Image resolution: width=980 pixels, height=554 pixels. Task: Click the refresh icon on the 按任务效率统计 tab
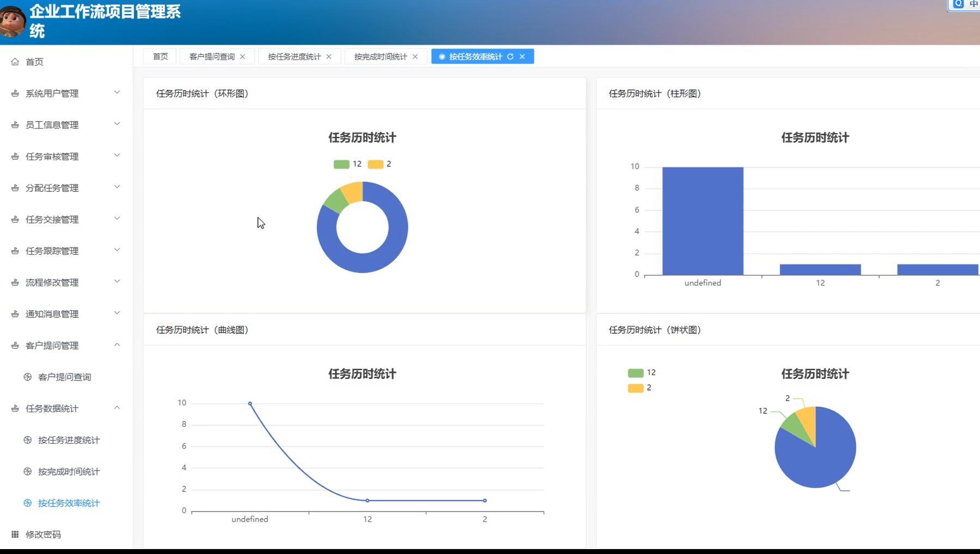pos(510,56)
